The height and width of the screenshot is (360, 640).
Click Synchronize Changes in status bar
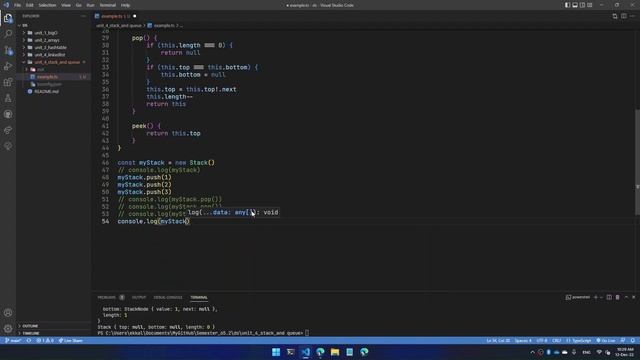click(29, 340)
